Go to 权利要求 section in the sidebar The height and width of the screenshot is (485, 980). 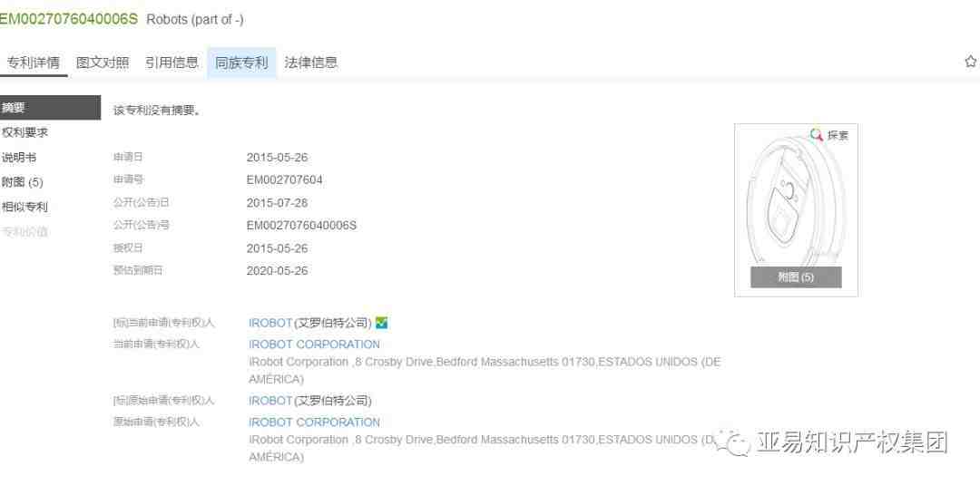[25, 132]
